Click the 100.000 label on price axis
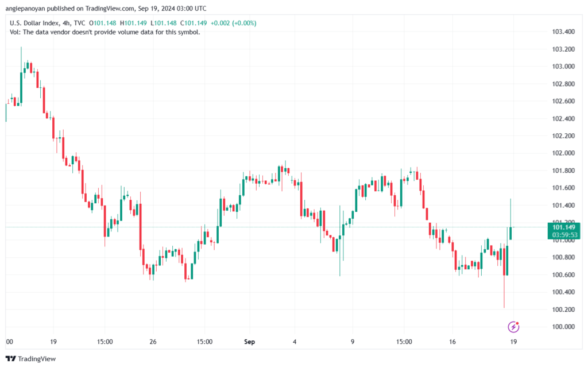 point(563,327)
